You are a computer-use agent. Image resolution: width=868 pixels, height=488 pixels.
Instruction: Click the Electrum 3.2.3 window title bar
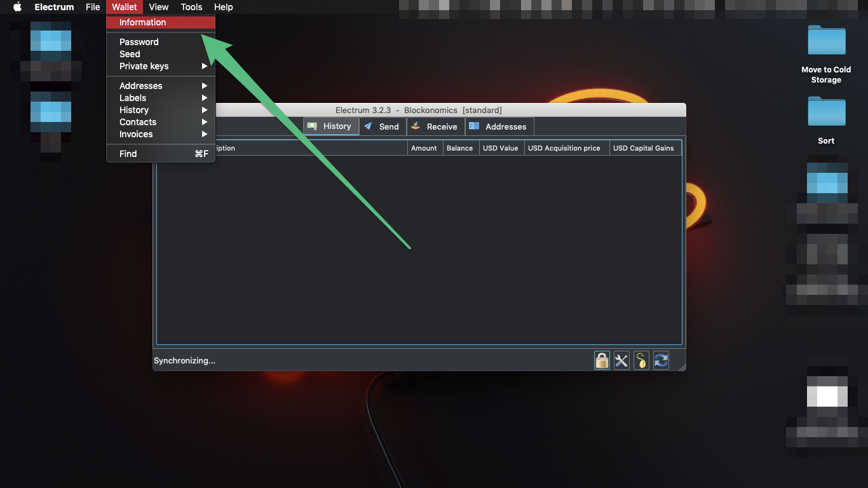419,110
